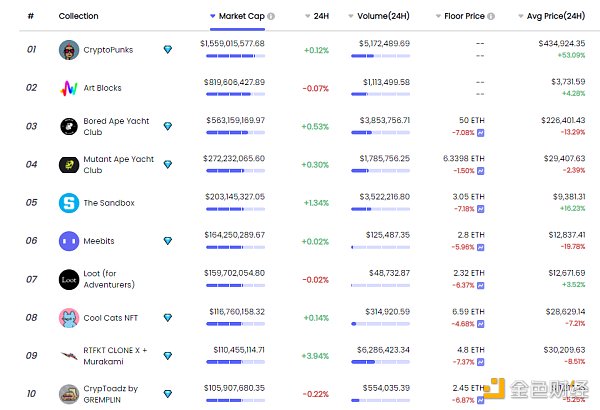Click the Meebits collection icon
This screenshot has width=600, height=410.
pos(68,241)
